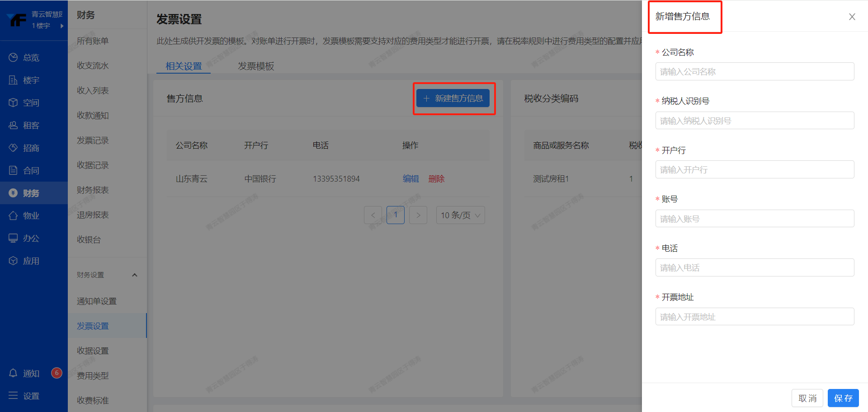Click the 保存 save button

point(843,398)
